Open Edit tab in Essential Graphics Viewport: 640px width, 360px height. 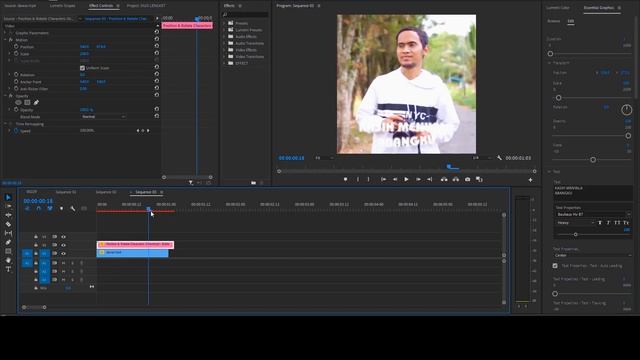pos(571,21)
